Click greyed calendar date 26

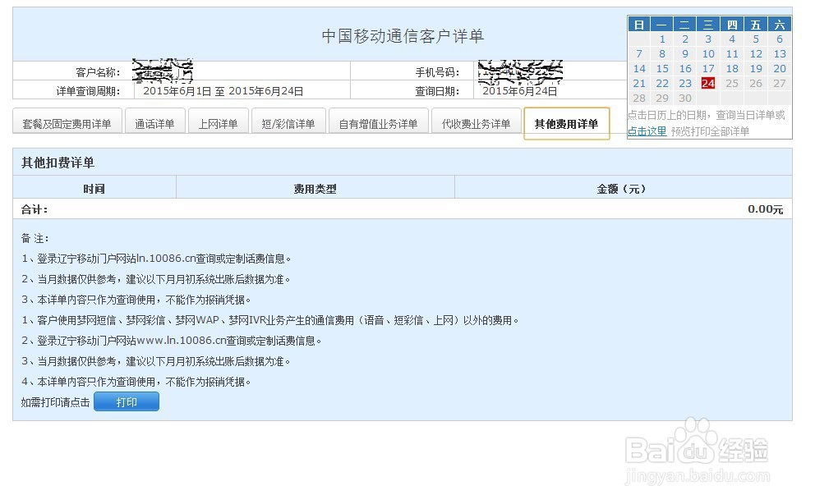[756, 84]
